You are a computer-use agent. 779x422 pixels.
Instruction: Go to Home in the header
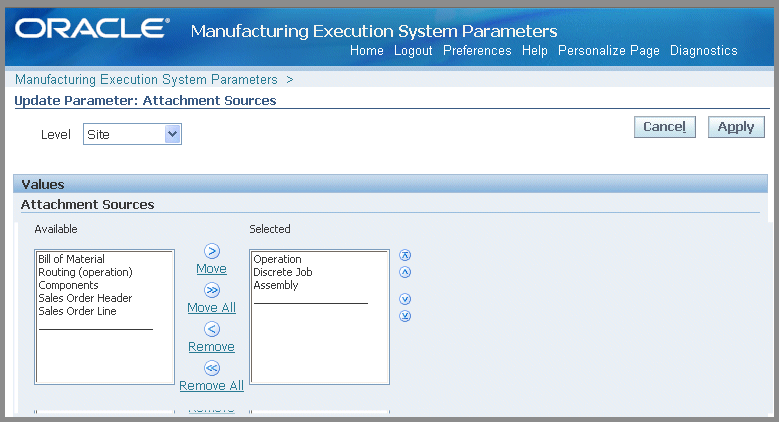tap(367, 51)
